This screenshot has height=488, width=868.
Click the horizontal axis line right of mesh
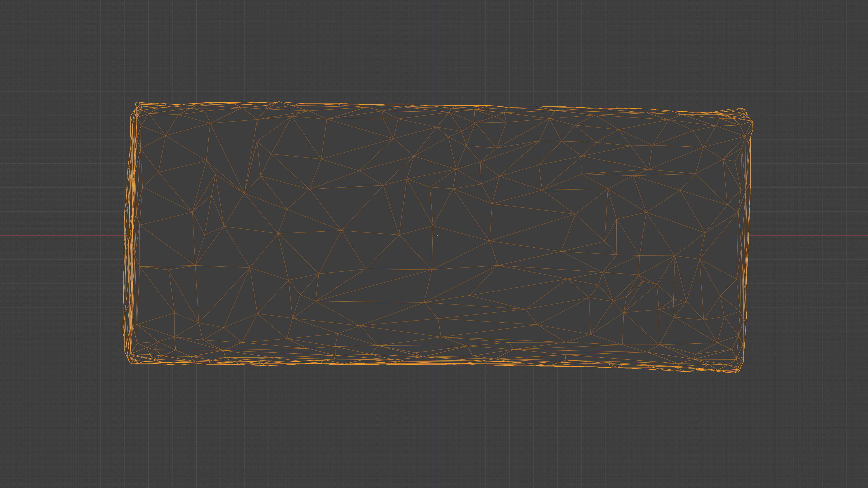tap(809, 236)
